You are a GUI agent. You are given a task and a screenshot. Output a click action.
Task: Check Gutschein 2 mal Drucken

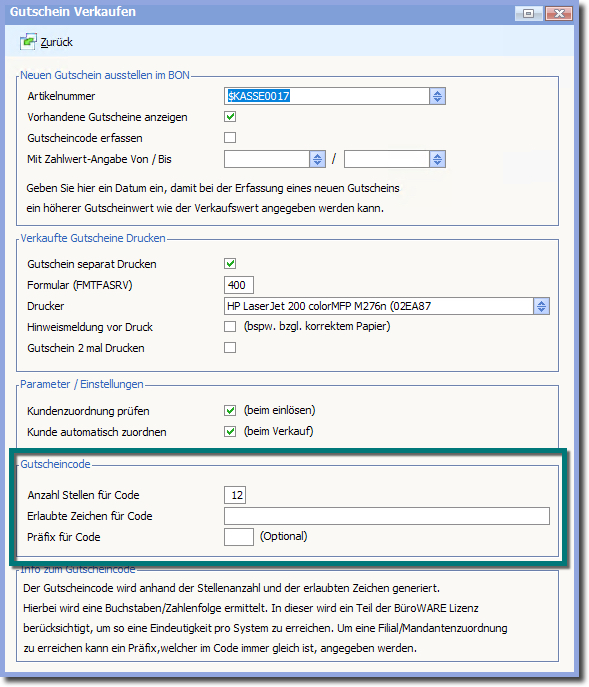tap(230, 347)
